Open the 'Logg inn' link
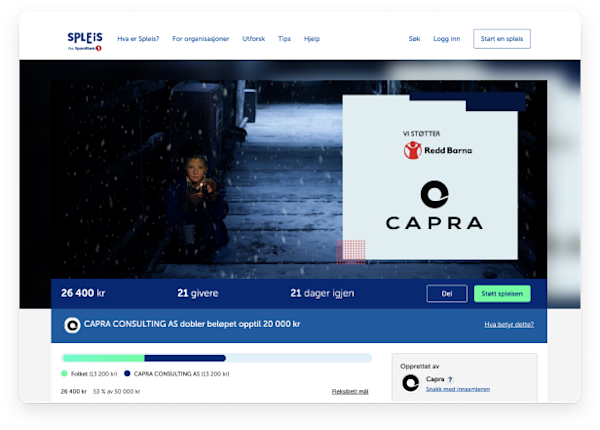 447,39
